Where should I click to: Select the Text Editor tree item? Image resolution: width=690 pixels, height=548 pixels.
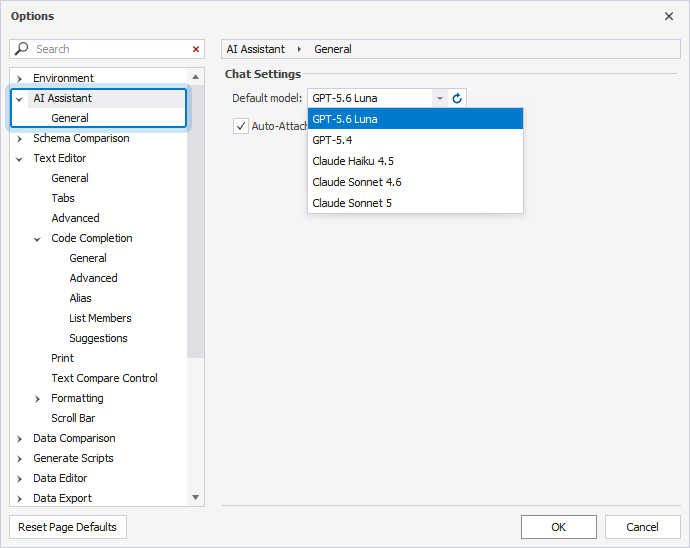click(x=60, y=158)
